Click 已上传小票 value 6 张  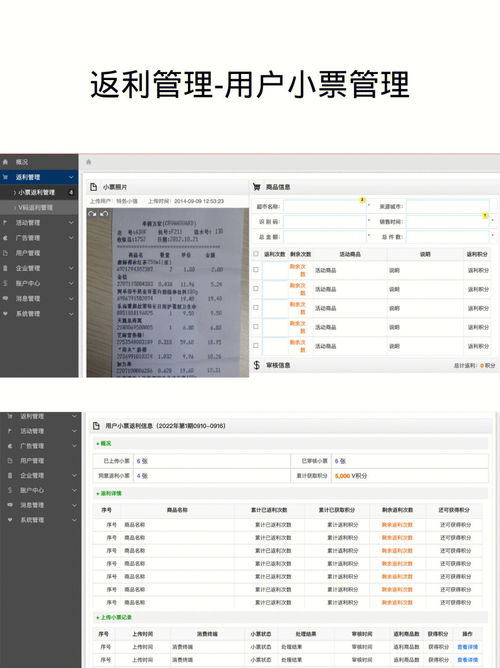[x=142, y=461]
